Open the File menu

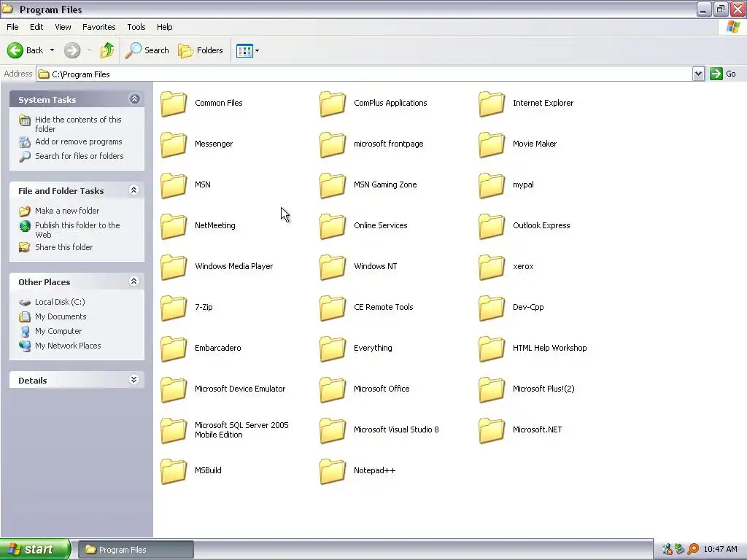click(x=13, y=27)
